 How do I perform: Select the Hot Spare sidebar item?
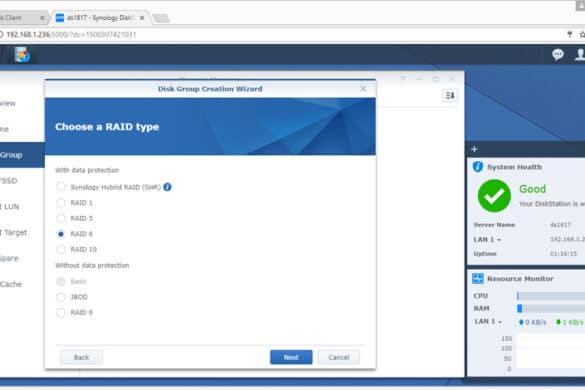[22, 258]
